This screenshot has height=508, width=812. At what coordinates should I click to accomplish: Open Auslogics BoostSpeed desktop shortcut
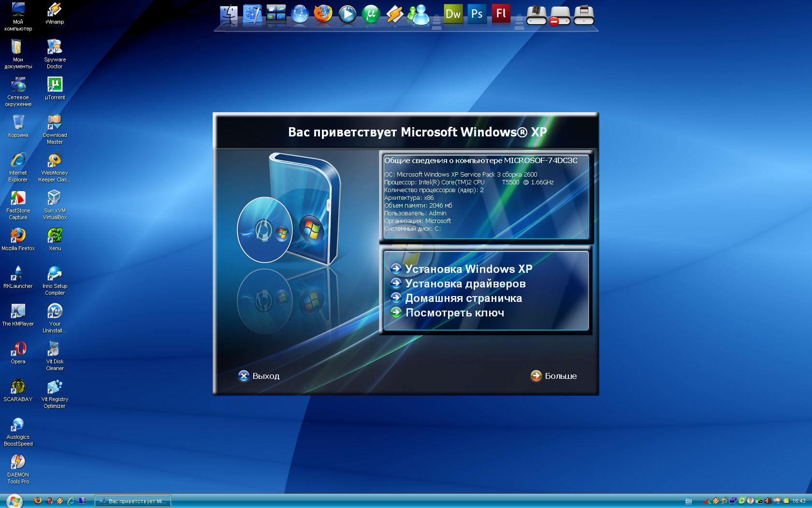click(x=18, y=431)
